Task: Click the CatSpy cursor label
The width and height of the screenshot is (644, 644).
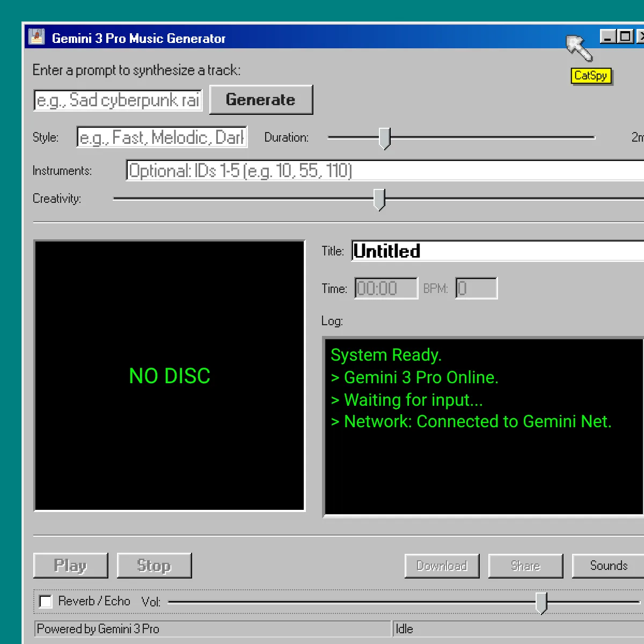Action: click(x=590, y=76)
